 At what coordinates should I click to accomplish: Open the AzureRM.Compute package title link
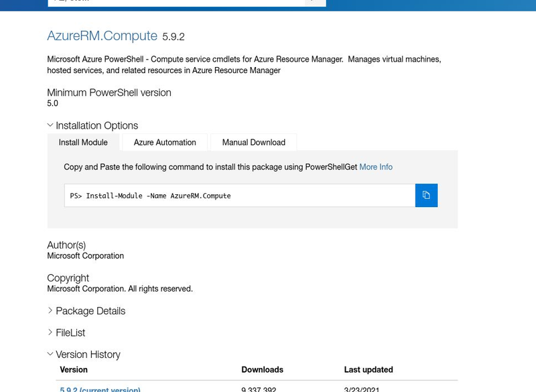(103, 36)
